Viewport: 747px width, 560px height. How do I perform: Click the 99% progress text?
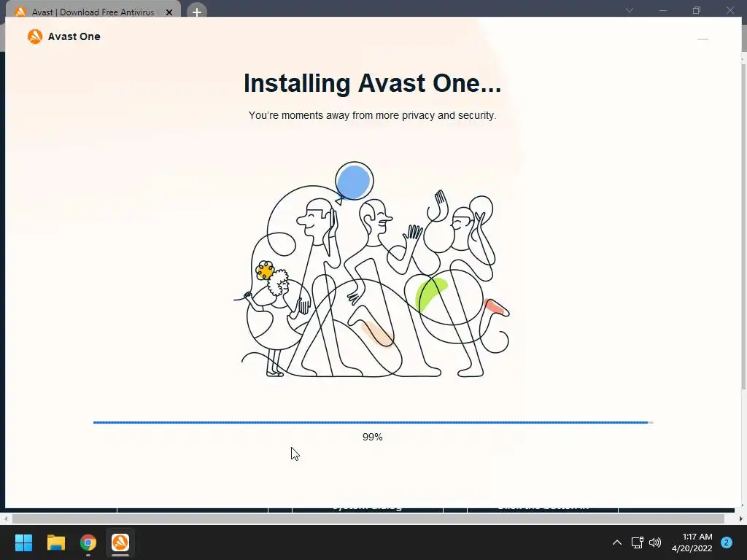pyautogui.click(x=373, y=437)
